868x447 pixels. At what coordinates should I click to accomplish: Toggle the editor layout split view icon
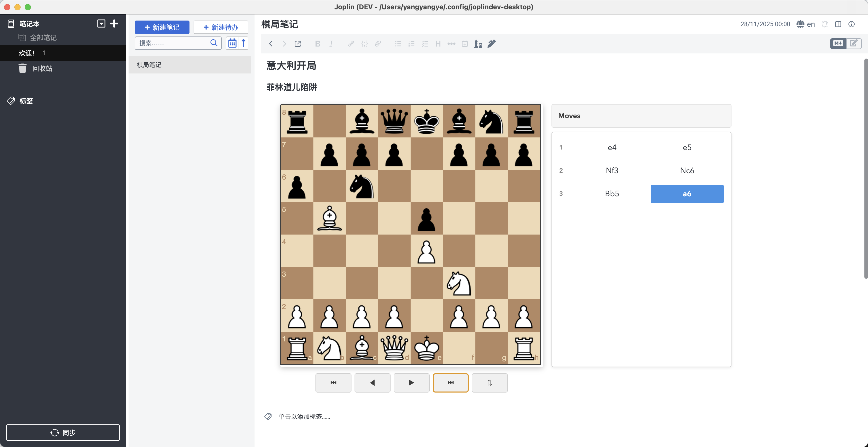tap(838, 24)
